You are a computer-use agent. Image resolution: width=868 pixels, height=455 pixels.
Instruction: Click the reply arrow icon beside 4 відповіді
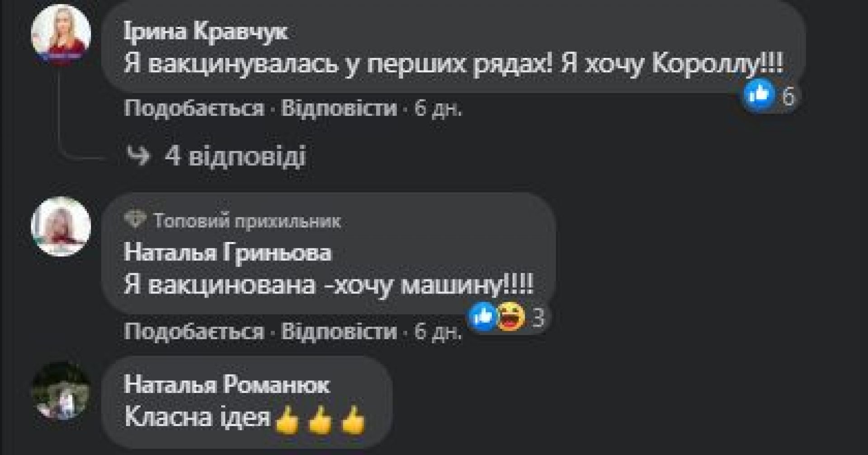coord(137,156)
